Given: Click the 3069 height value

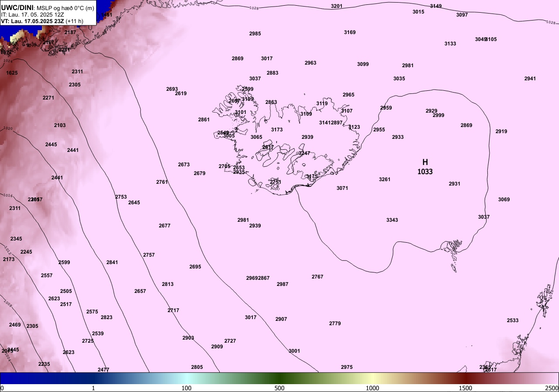Looking at the screenshot, I should [x=504, y=199].
